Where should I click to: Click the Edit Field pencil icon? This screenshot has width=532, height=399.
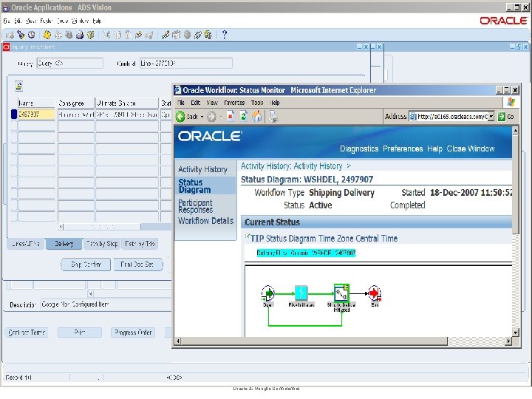click(166, 35)
